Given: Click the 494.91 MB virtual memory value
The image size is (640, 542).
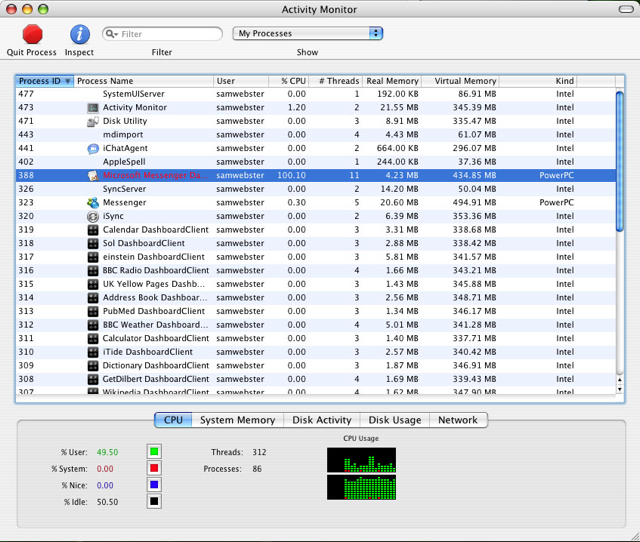Looking at the screenshot, I should pos(474,203).
